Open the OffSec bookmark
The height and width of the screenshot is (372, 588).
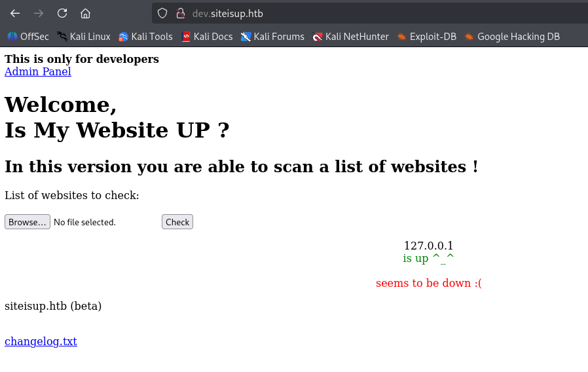pos(28,37)
